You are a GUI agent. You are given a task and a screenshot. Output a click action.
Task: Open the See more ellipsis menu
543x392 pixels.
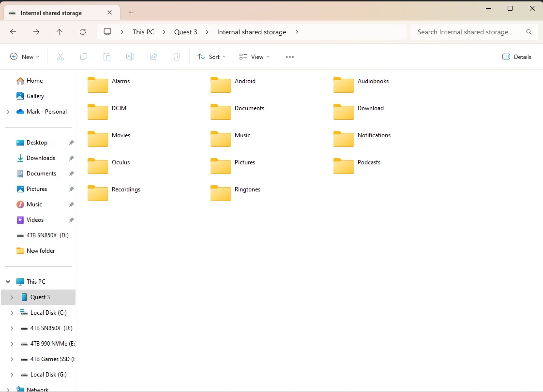(x=290, y=57)
